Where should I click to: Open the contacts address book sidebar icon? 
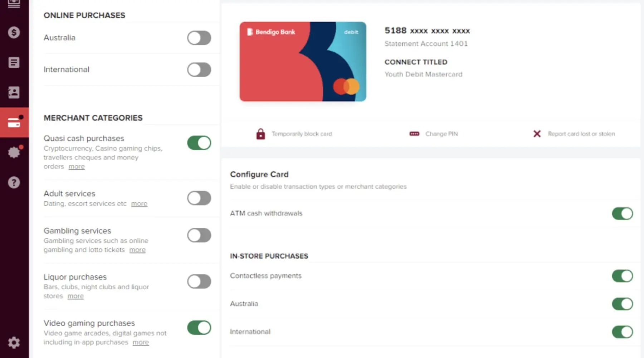point(14,92)
